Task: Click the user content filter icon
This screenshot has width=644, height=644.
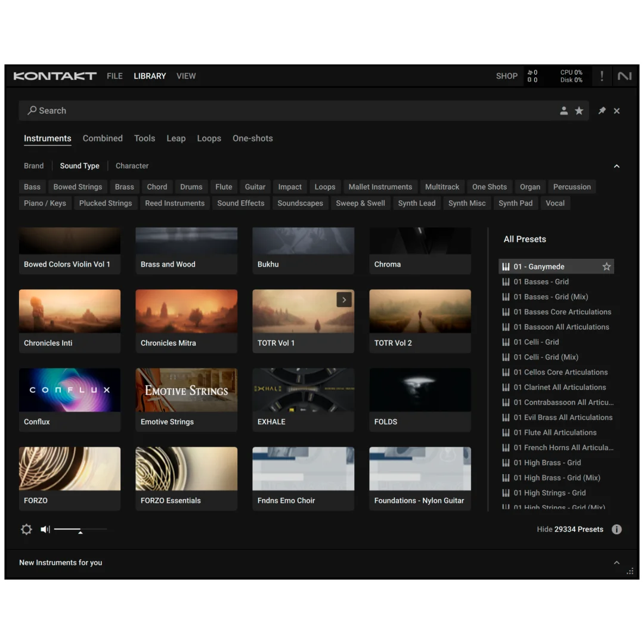Action: [x=563, y=111]
